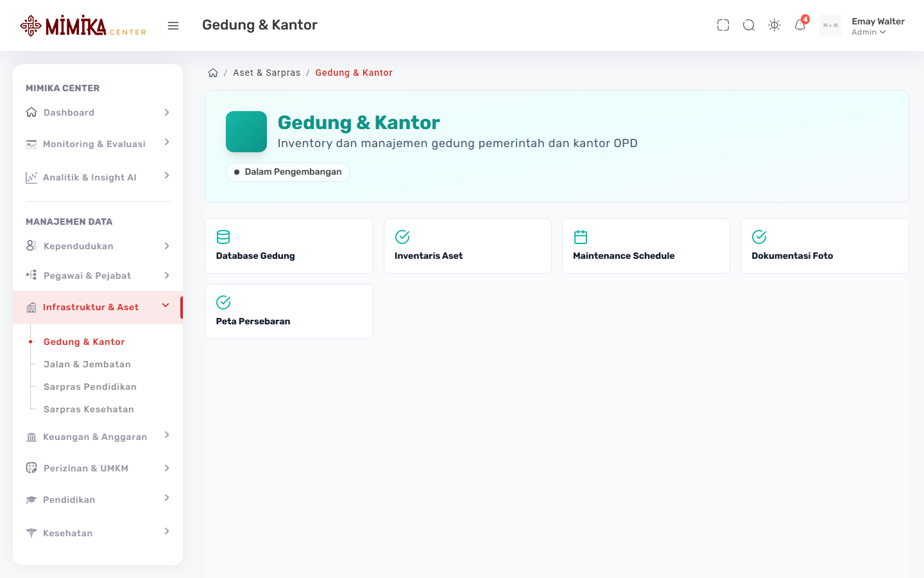Click the home breadcrumb icon

click(x=213, y=73)
